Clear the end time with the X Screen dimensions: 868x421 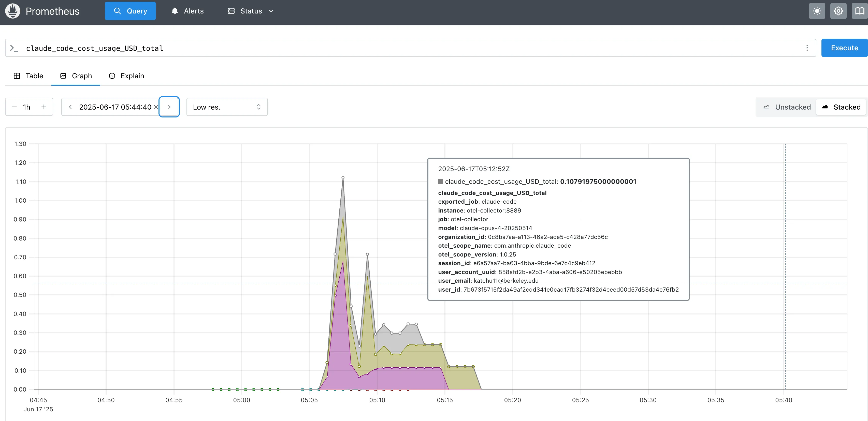pos(156,107)
